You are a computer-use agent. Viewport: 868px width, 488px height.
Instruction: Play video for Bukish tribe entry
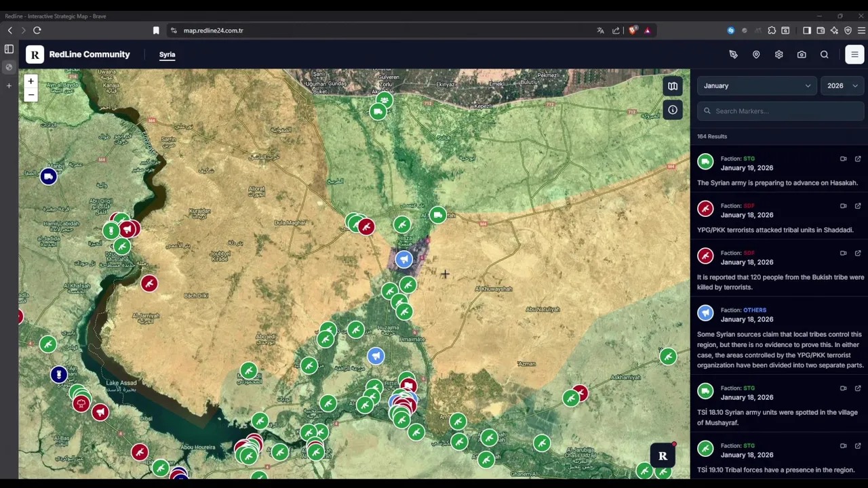844,253
